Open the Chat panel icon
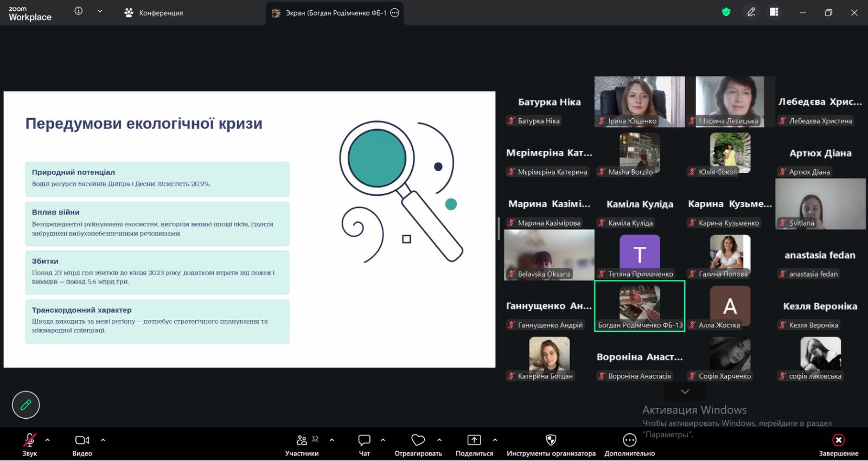The image size is (868, 461). coord(364,440)
